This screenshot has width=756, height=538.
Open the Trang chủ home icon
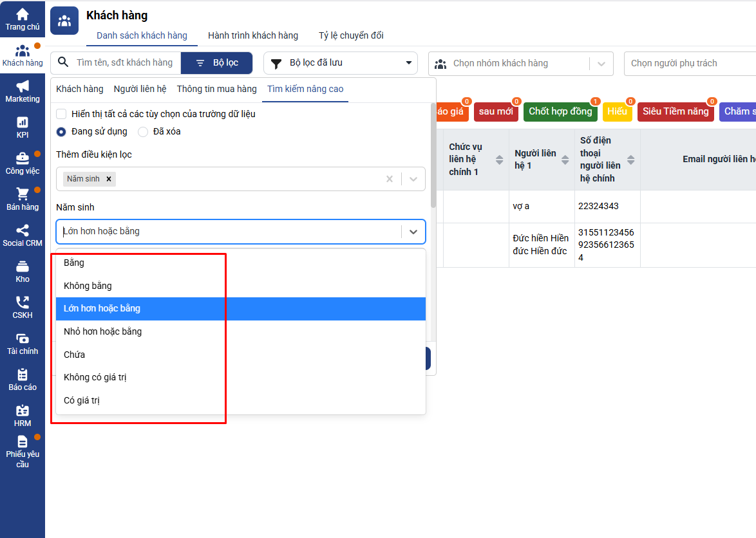click(x=22, y=15)
